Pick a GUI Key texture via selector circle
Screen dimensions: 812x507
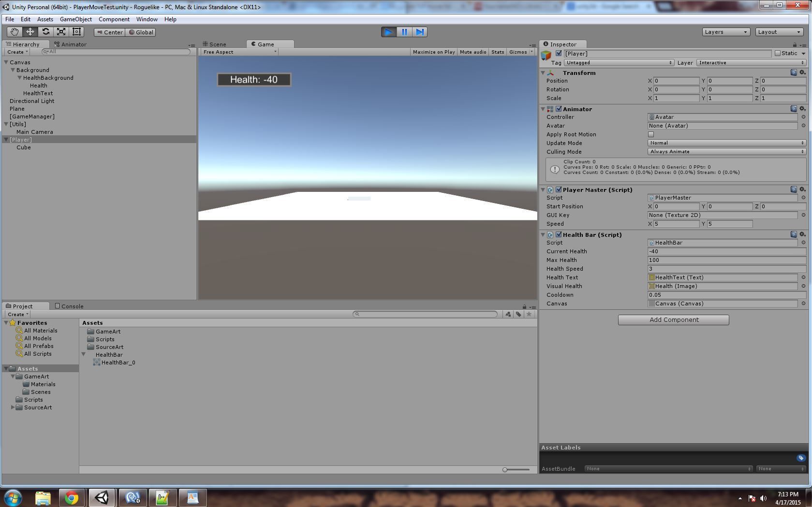point(803,215)
